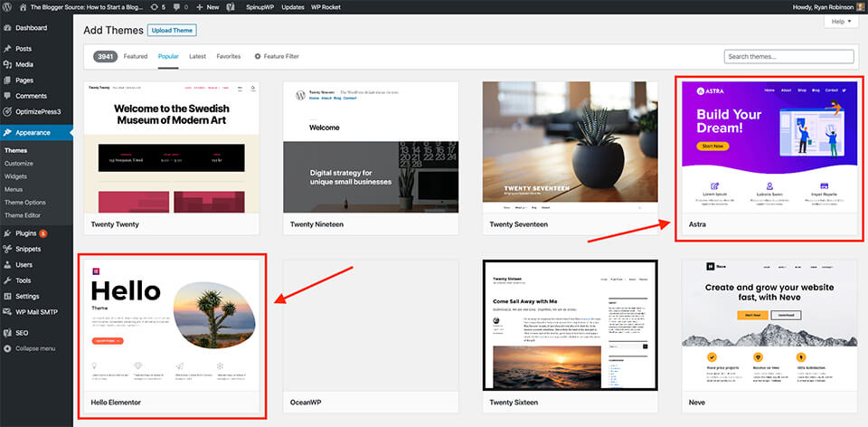Click the Upload Theme button
Image resolution: width=868 pixels, height=427 pixels.
pyautogui.click(x=172, y=31)
